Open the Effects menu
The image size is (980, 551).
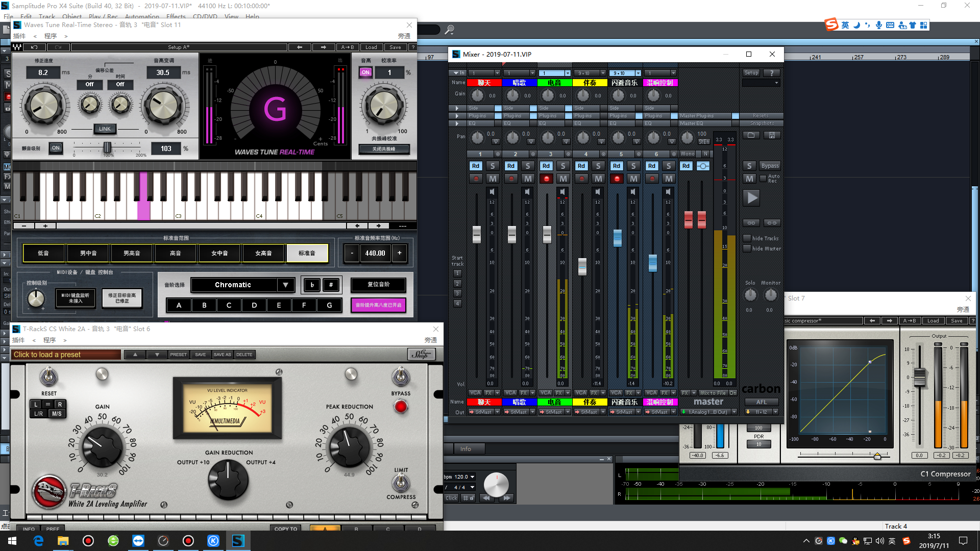[x=176, y=16]
